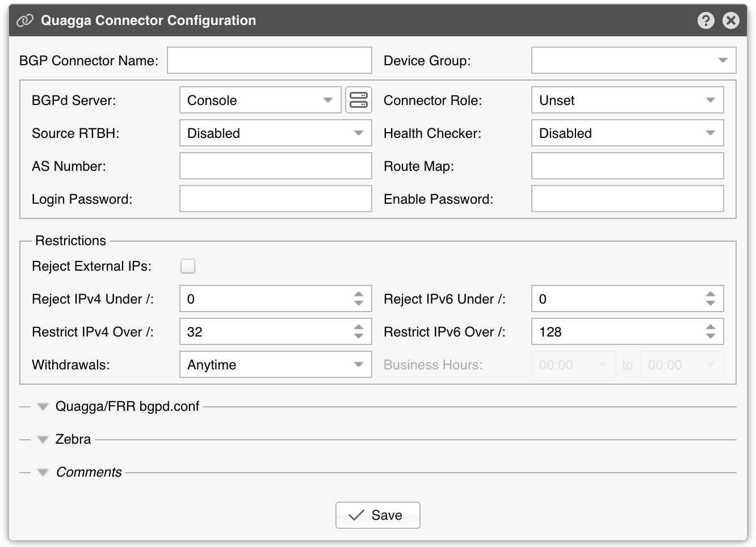The height and width of the screenshot is (547, 756).
Task: Open the Source RTBH dropdown
Action: click(x=276, y=133)
